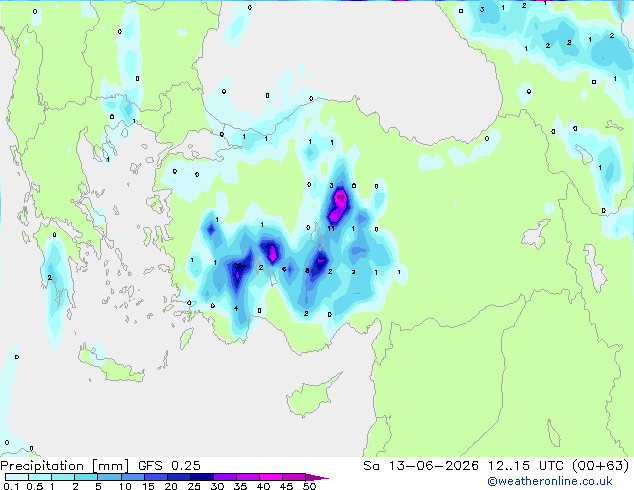Click the '35' legend scale label
This screenshot has height=490, width=634.
click(240, 486)
